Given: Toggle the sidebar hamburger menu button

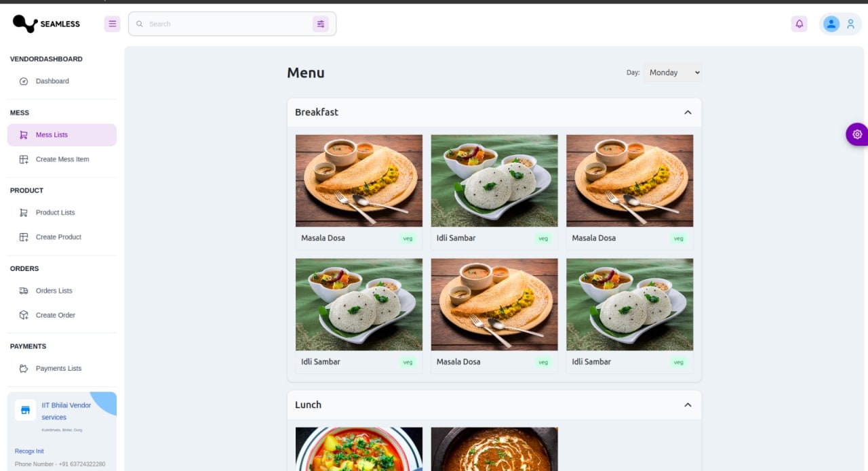Looking at the screenshot, I should click(x=113, y=24).
